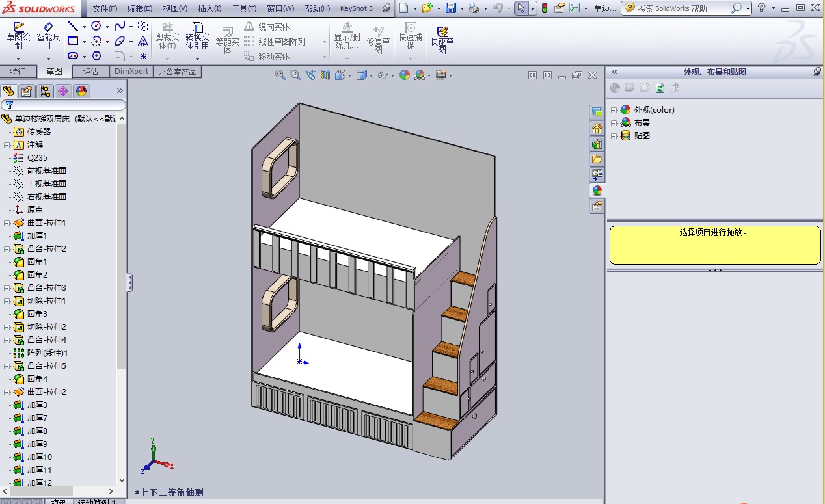Viewport: 825px width, 504px height.
Task: Click 镜向实体 mirror entities
Action: coord(267,27)
